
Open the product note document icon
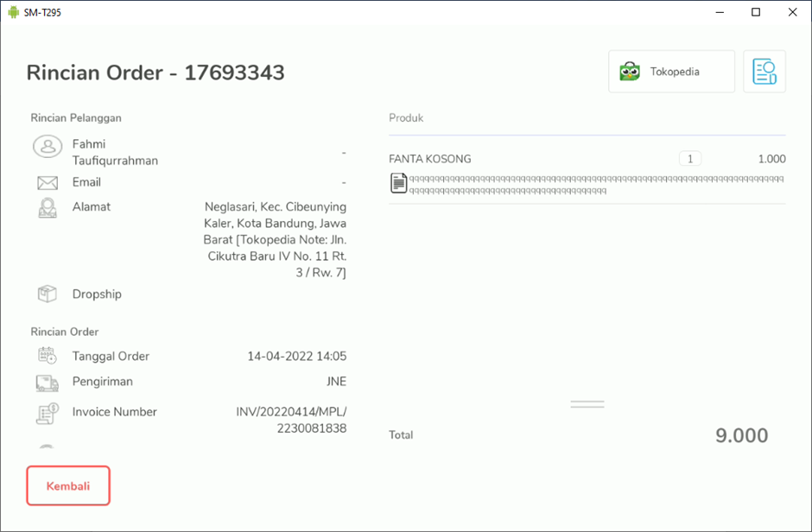pos(398,183)
